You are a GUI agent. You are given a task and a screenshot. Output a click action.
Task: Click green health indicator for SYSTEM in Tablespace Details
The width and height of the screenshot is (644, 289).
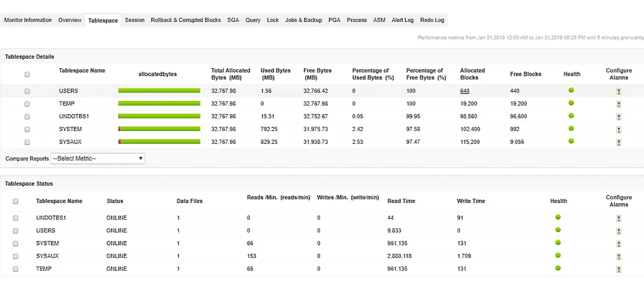572,128
